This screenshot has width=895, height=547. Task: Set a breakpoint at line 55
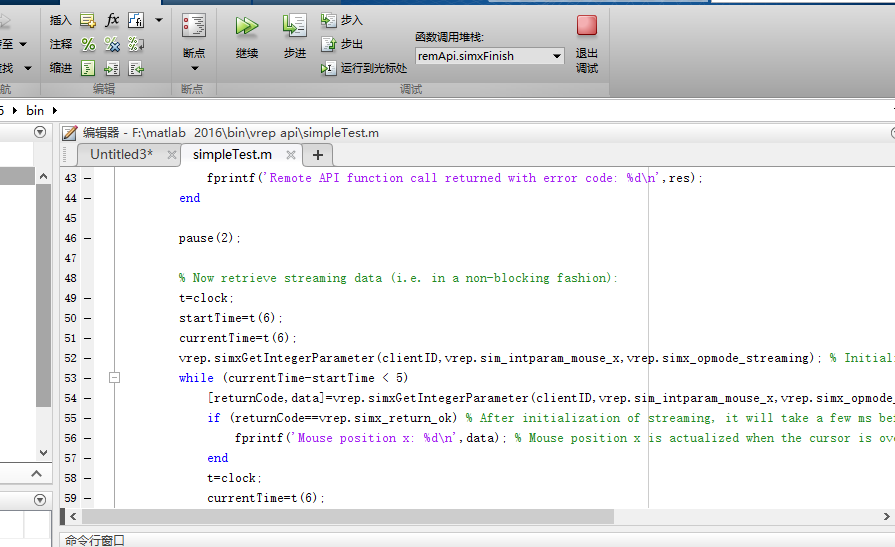(87, 418)
